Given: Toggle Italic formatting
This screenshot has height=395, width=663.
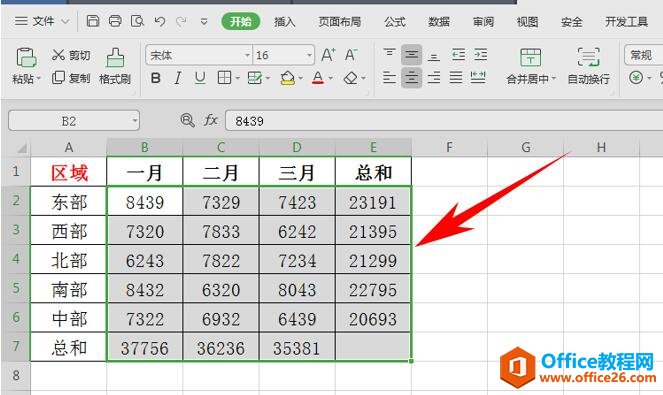Looking at the screenshot, I should tap(178, 78).
